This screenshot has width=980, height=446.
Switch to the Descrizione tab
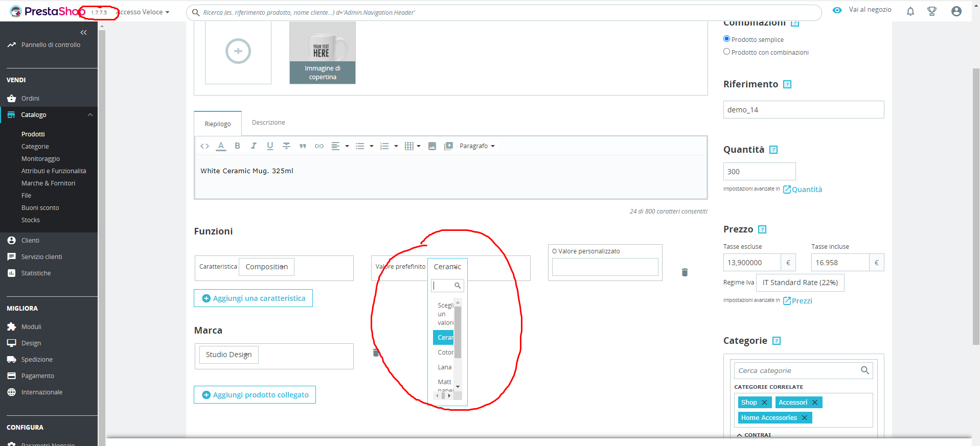268,123
